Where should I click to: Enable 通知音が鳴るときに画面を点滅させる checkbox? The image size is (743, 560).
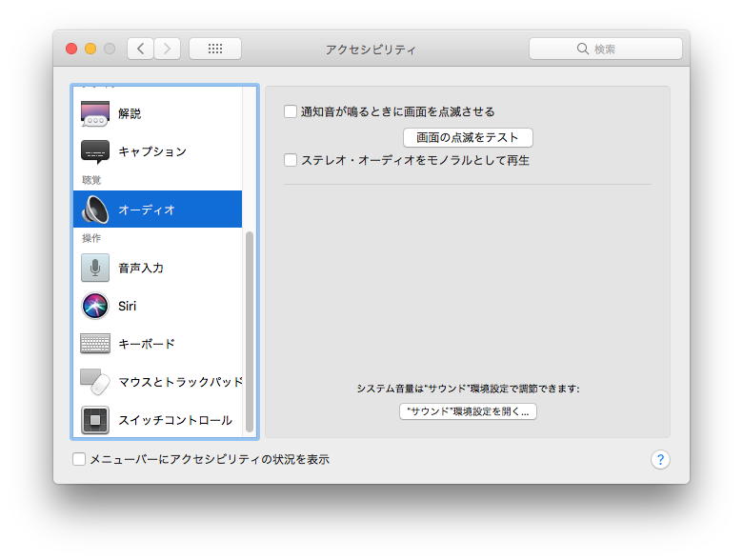click(291, 111)
